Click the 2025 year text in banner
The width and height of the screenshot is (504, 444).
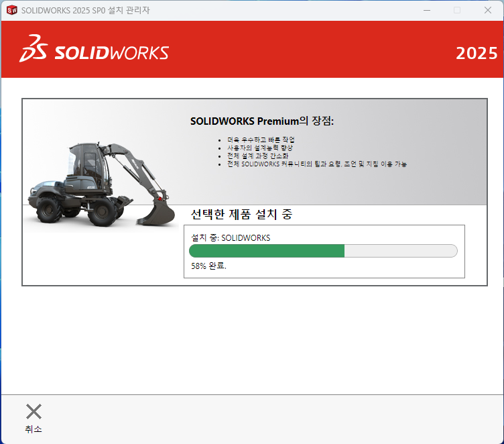(477, 54)
